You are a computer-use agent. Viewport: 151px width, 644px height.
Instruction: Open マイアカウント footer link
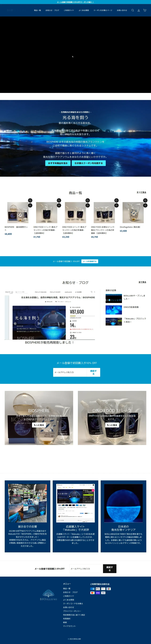tap(70, 626)
